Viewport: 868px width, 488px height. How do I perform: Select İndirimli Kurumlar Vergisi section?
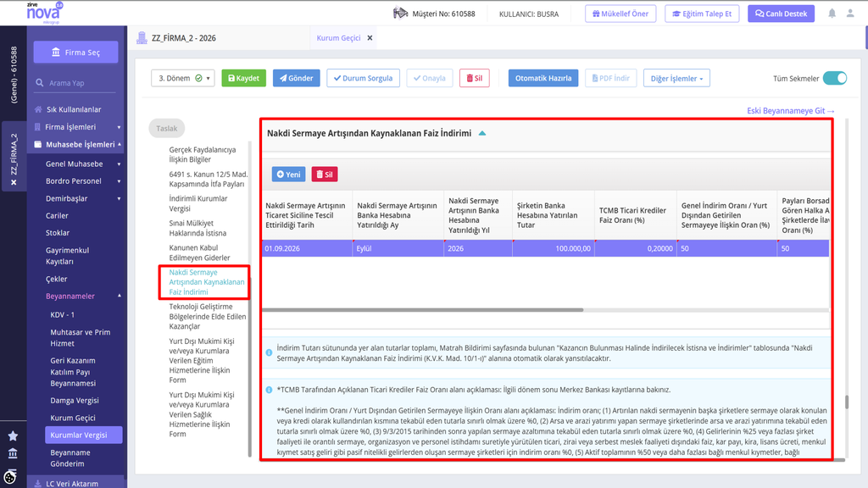[198, 203]
